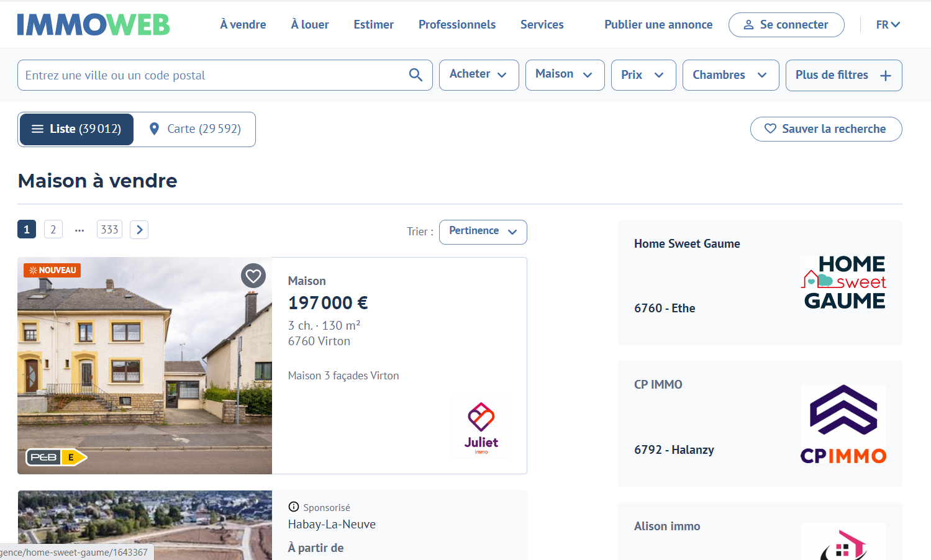Switch to Liste view
This screenshot has height=560, width=931.
[76, 129]
